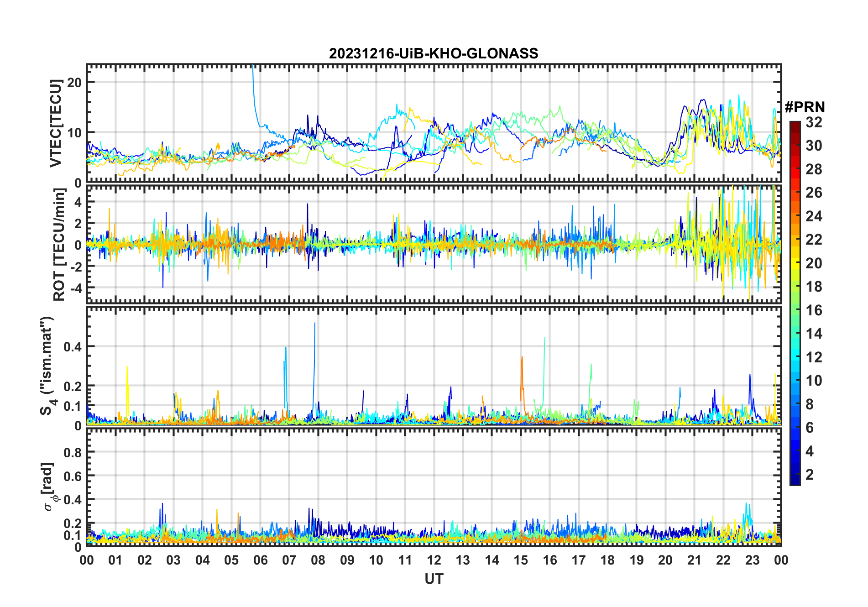Viewport: 868px width, 607px height.
Task: Click the UT hour tick 19
Action: pyautogui.click(x=637, y=560)
